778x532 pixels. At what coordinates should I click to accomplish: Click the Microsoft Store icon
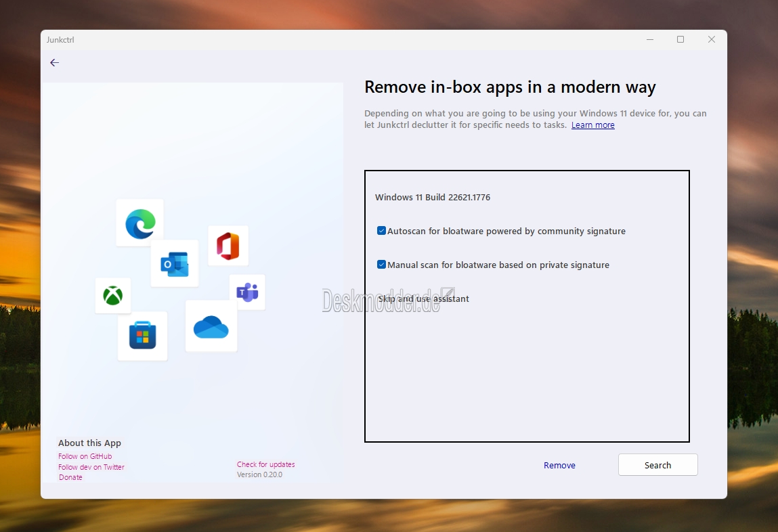pos(143,336)
